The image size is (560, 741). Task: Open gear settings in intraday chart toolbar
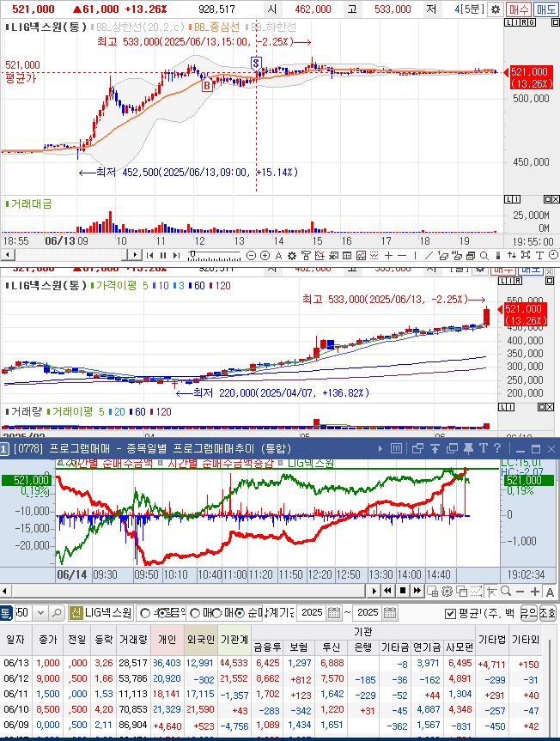coord(292,256)
